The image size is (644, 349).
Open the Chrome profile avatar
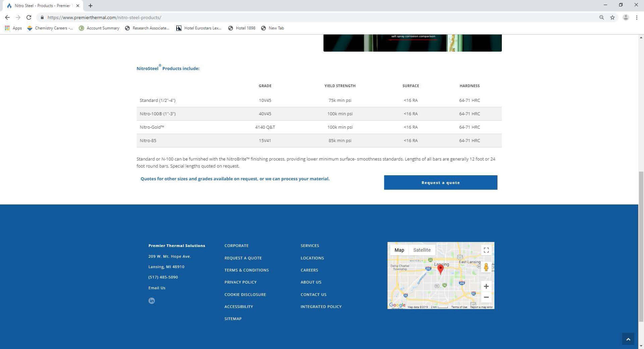click(x=626, y=17)
